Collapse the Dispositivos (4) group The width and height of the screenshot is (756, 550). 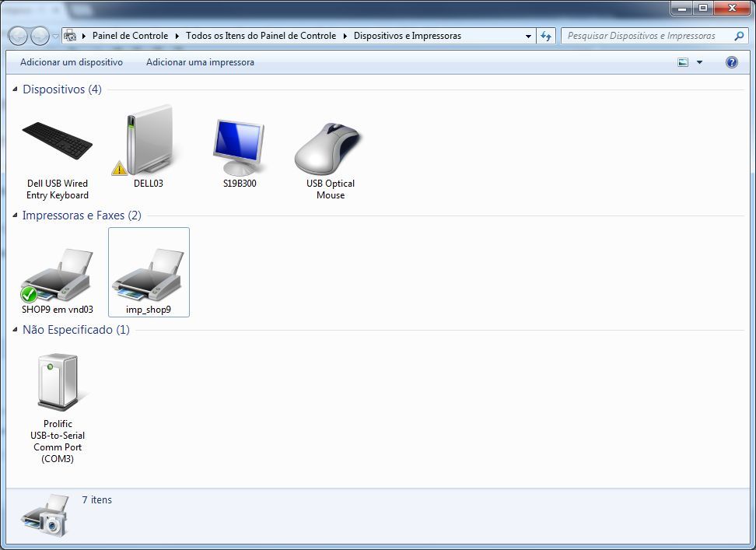tap(15, 89)
